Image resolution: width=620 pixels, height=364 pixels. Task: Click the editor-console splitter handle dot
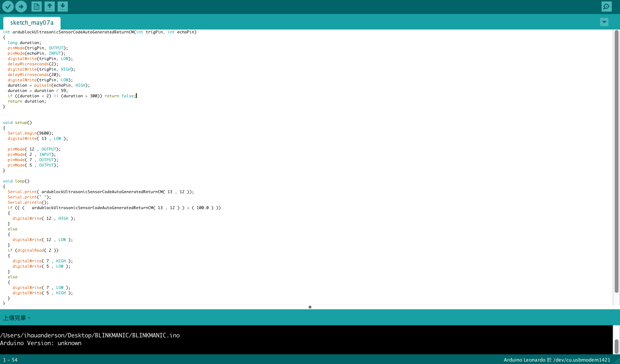tap(310, 307)
